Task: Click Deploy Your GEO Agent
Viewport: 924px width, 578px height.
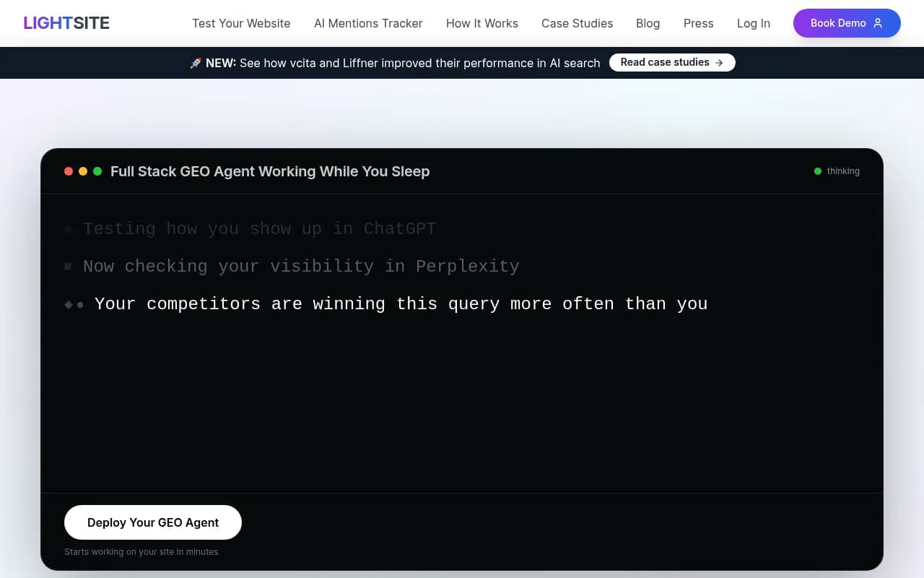Action: click(x=152, y=522)
